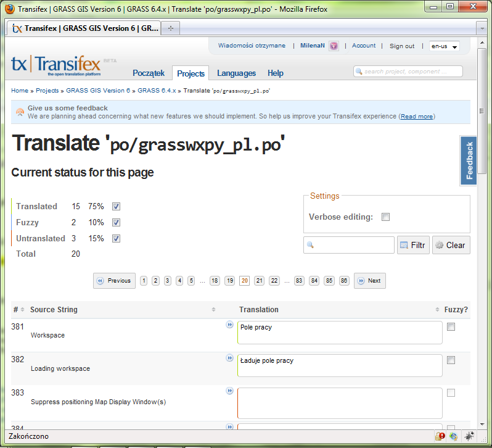Copy source string for row 382 Loading workspace

click(x=230, y=358)
